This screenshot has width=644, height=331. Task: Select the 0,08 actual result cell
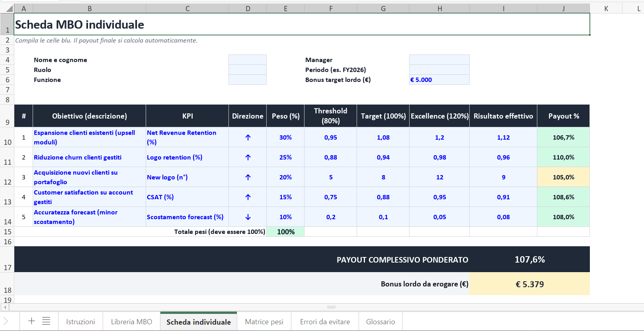click(x=503, y=217)
